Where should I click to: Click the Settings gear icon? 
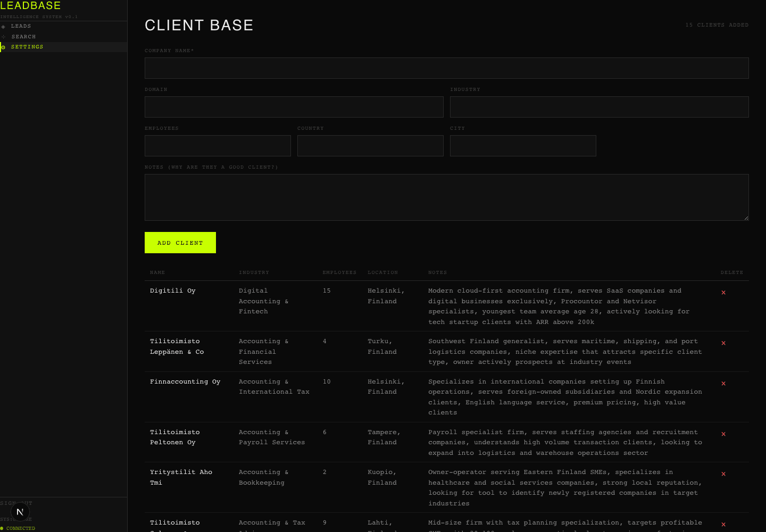tap(3, 47)
